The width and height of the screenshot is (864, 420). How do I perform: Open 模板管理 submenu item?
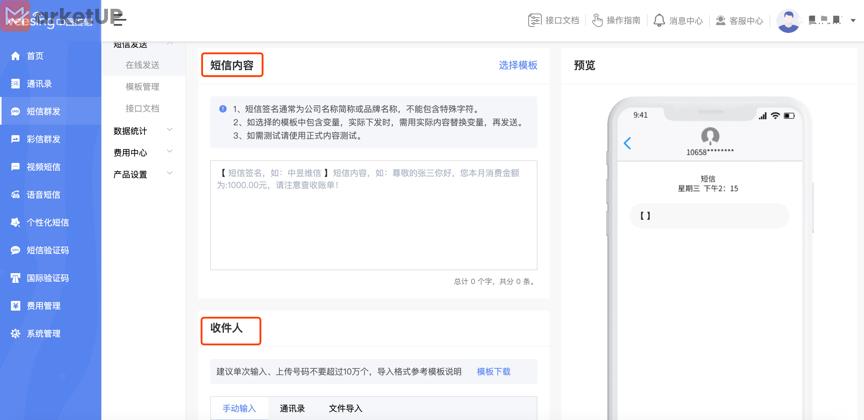(142, 87)
